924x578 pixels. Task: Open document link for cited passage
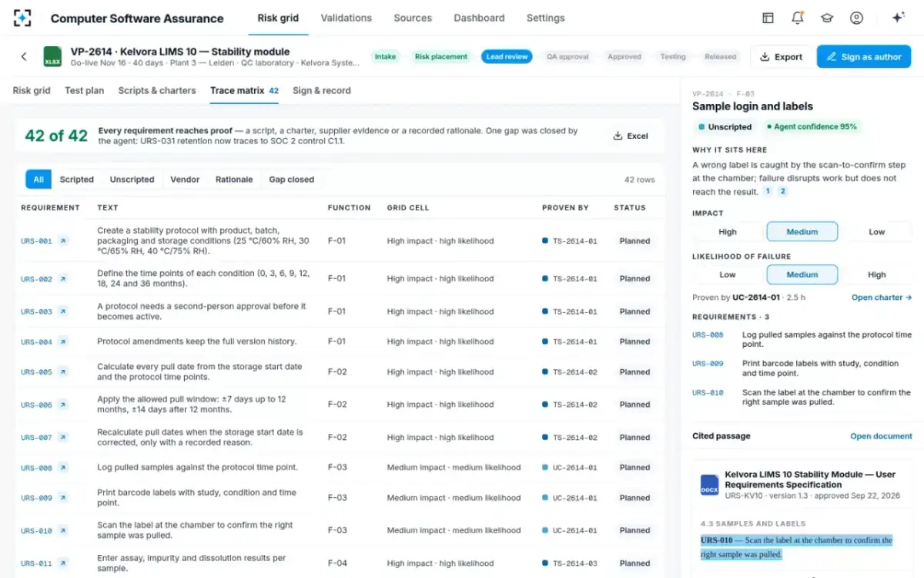pyautogui.click(x=881, y=436)
